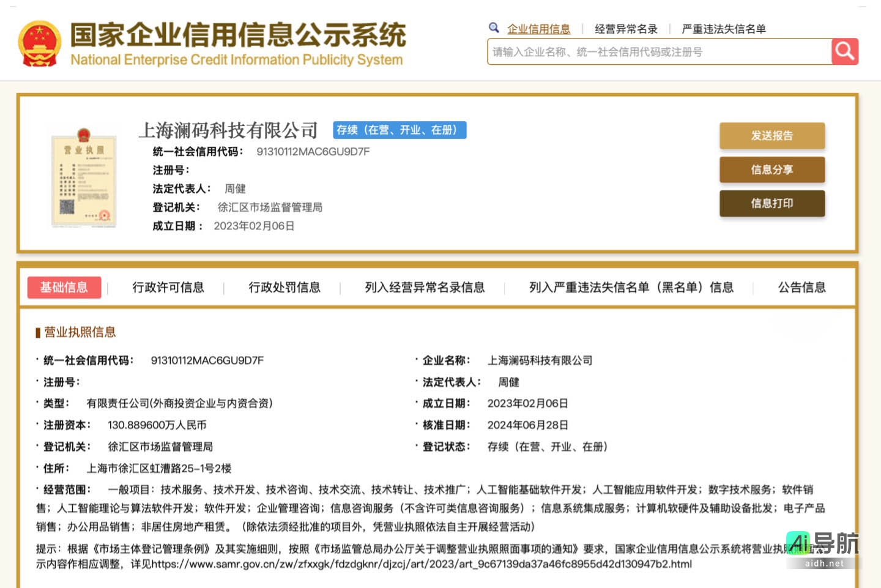Click header 成立日期 2023年02月06日

point(254,226)
